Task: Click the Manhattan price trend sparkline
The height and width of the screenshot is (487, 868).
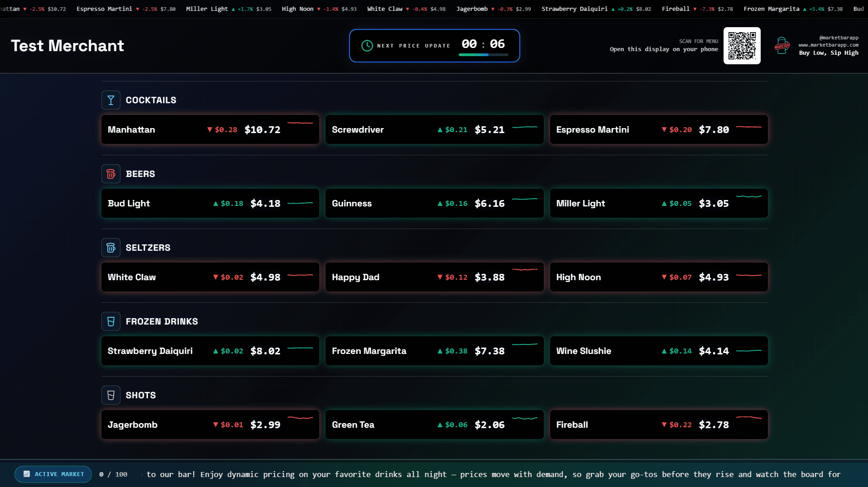Action: 300,123
